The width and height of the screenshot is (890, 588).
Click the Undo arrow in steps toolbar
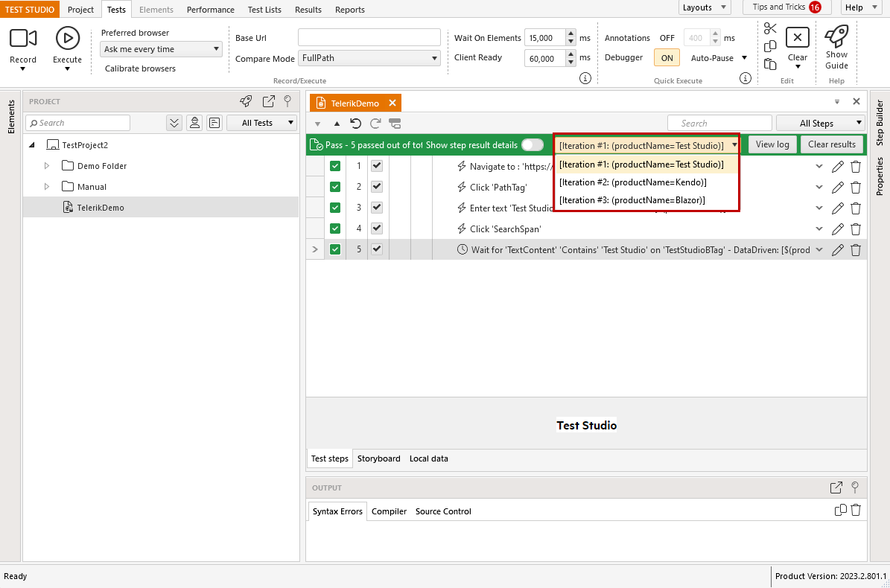[x=356, y=124]
